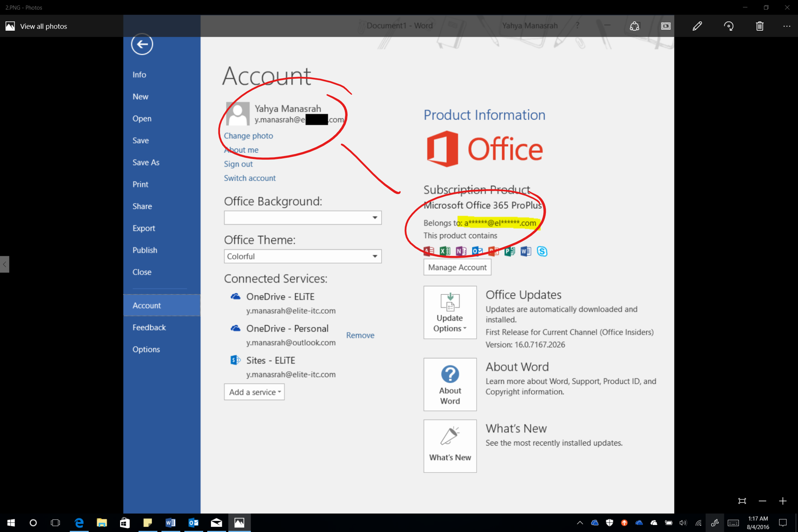Delete the photo with the trash icon
The image size is (798, 532).
click(759, 26)
